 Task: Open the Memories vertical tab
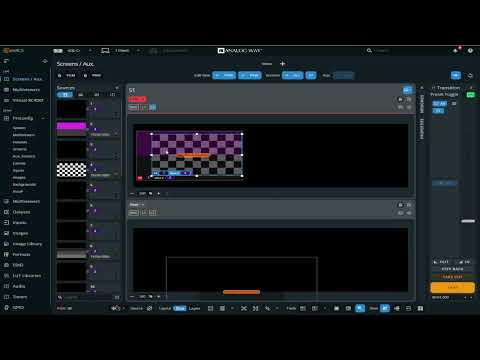click(x=422, y=104)
